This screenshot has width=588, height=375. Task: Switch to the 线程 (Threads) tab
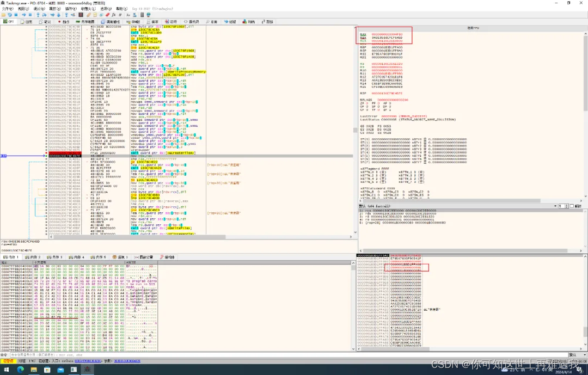230,22
